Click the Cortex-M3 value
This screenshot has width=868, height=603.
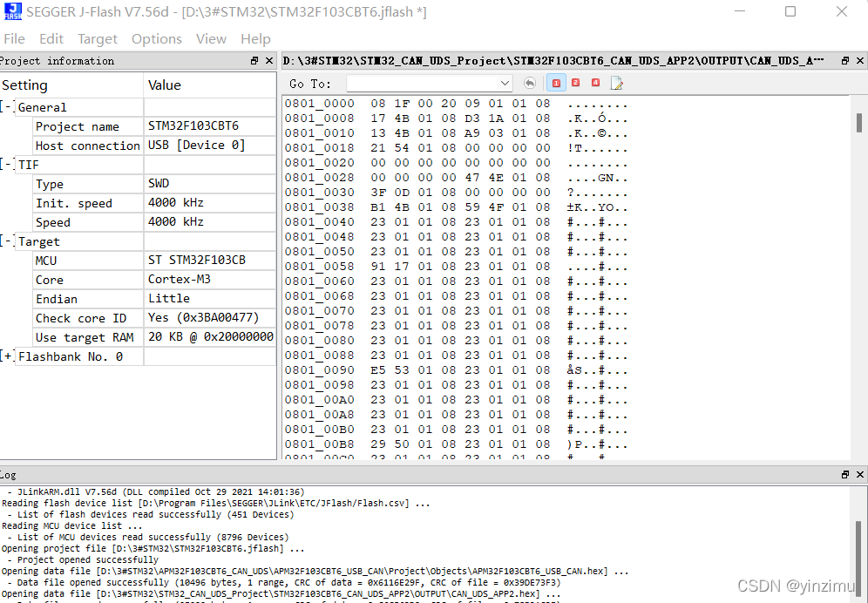(180, 279)
